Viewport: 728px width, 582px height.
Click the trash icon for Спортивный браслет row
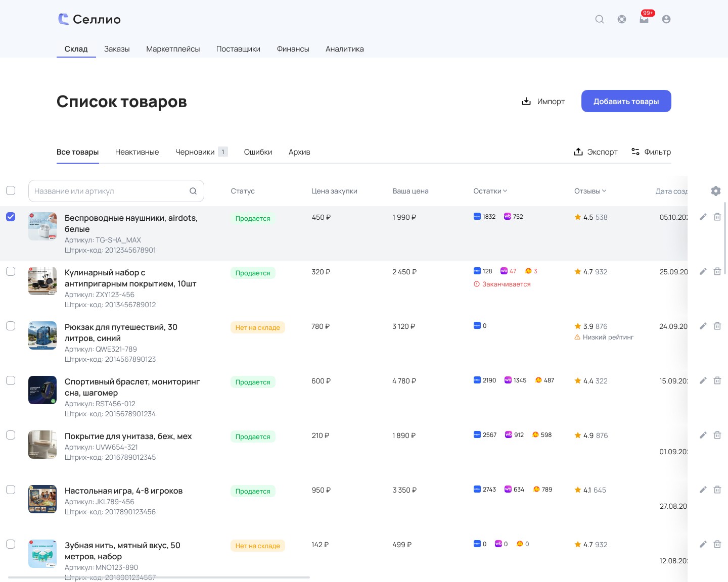[x=717, y=380]
